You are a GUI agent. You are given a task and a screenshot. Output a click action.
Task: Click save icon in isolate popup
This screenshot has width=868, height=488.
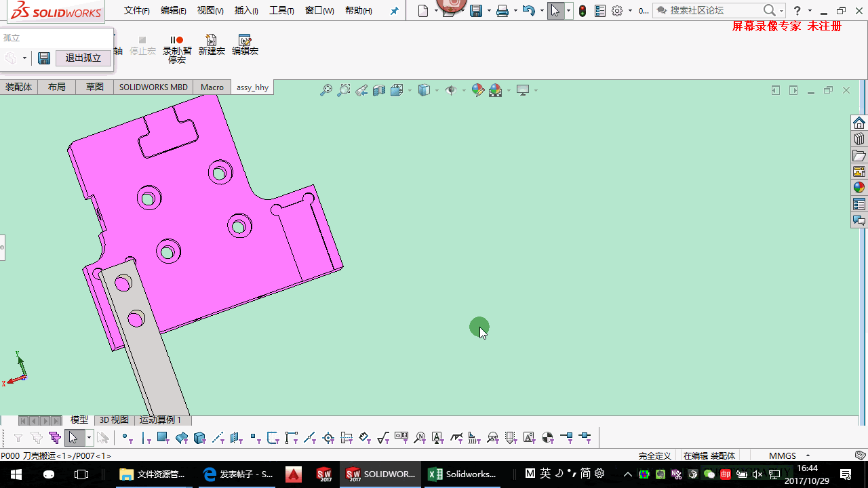click(x=44, y=58)
